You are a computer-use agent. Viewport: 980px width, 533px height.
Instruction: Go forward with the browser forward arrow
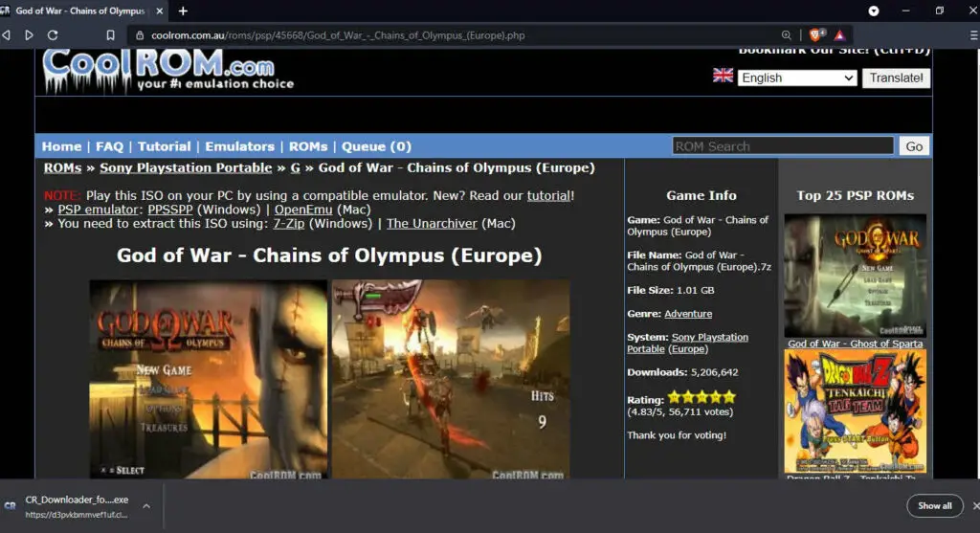pos(29,35)
